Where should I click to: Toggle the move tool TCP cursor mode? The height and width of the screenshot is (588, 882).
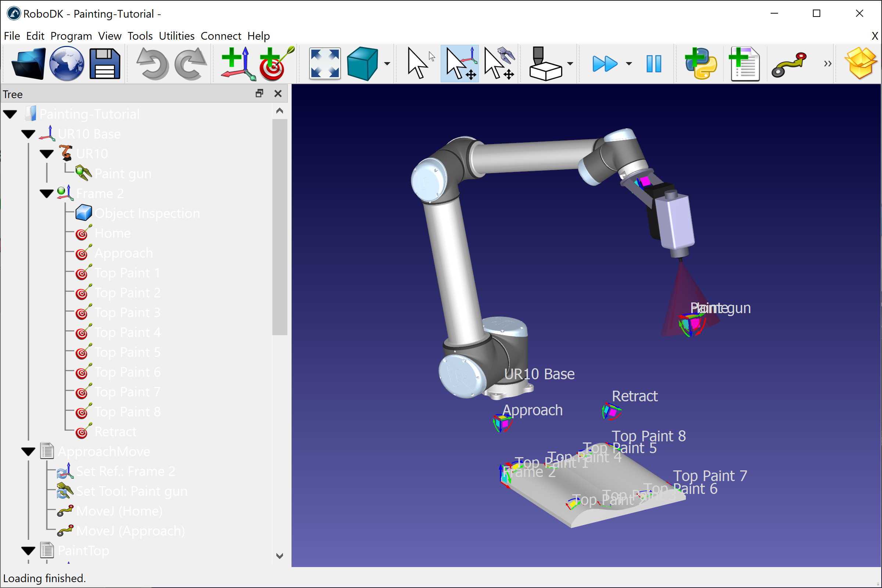tap(499, 64)
